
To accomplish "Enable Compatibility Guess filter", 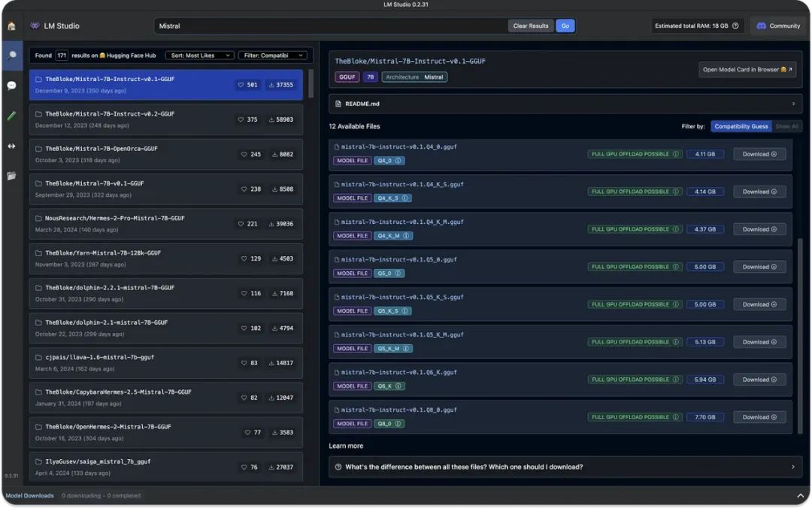I will [741, 126].
